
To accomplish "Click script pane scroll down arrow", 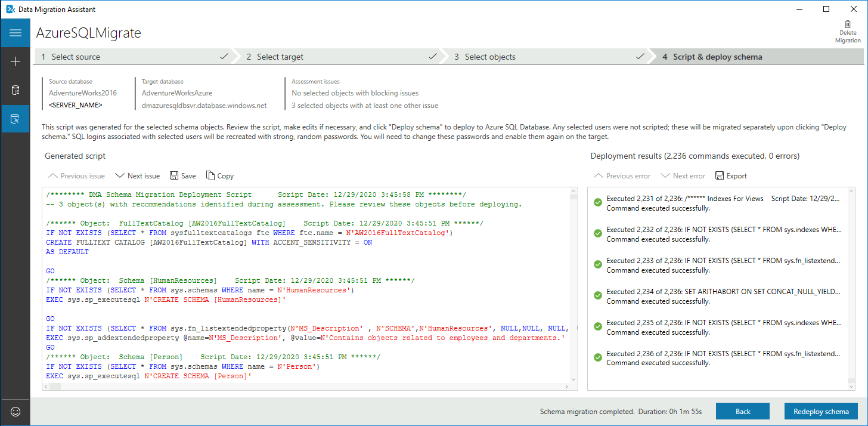I will coord(573,379).
